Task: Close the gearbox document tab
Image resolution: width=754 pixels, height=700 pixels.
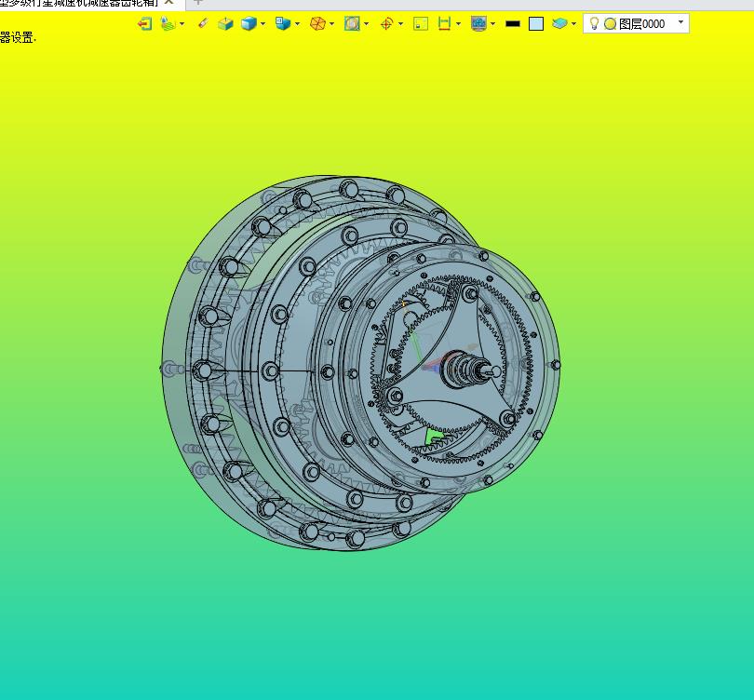Action: coord(168,3)
